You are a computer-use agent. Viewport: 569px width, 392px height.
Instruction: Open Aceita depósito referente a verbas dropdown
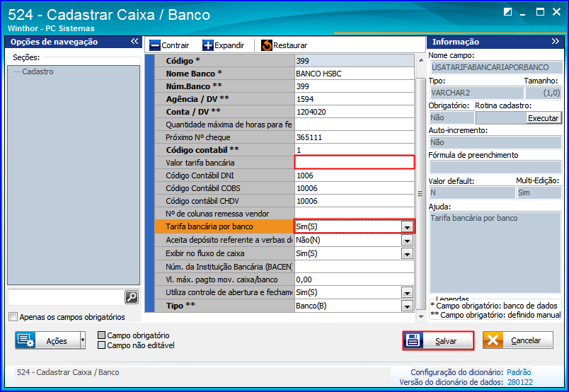point(407,241)
